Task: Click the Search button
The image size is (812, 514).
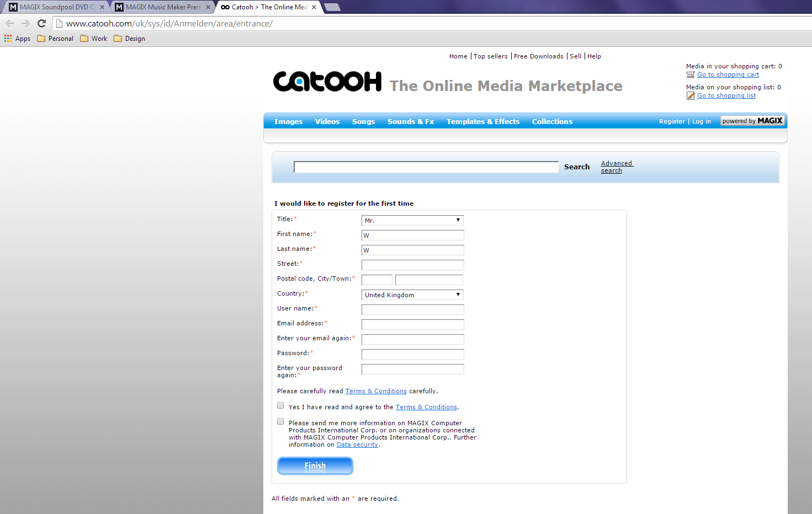Action: click(x=577, y=167)
